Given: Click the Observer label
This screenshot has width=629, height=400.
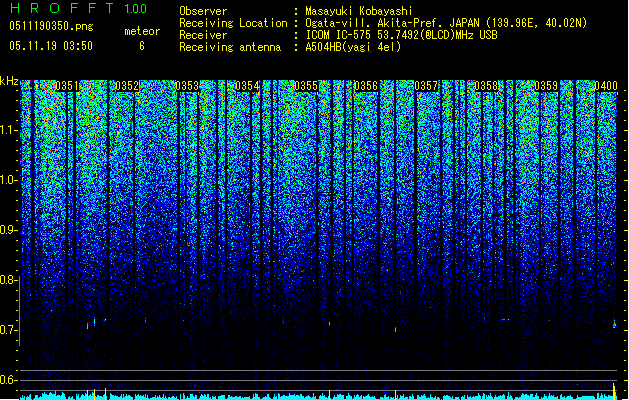Looking at the screenshot, I should point(203,11).
